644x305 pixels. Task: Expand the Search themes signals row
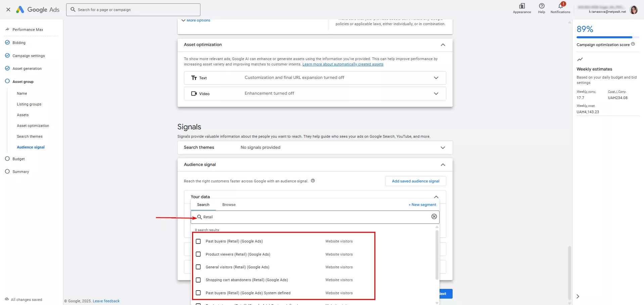pyautogui.click(x=443, y=147)
